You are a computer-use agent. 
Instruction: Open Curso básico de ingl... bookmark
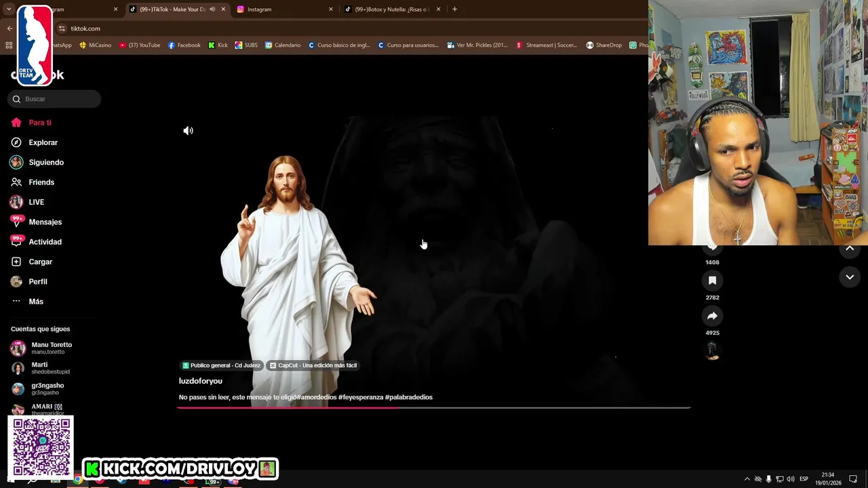point(339,45)
